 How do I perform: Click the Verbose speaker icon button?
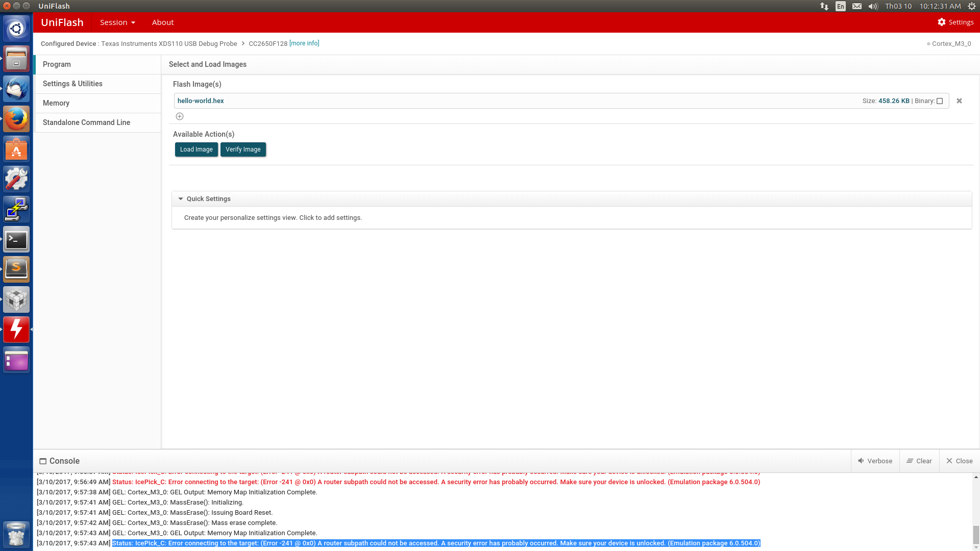click(875, 461)
